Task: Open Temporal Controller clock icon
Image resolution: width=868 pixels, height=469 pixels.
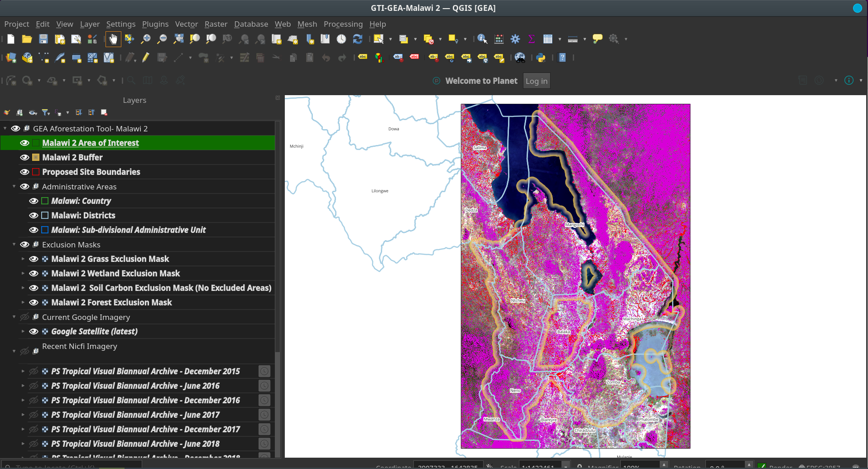Action: point(341,39)
